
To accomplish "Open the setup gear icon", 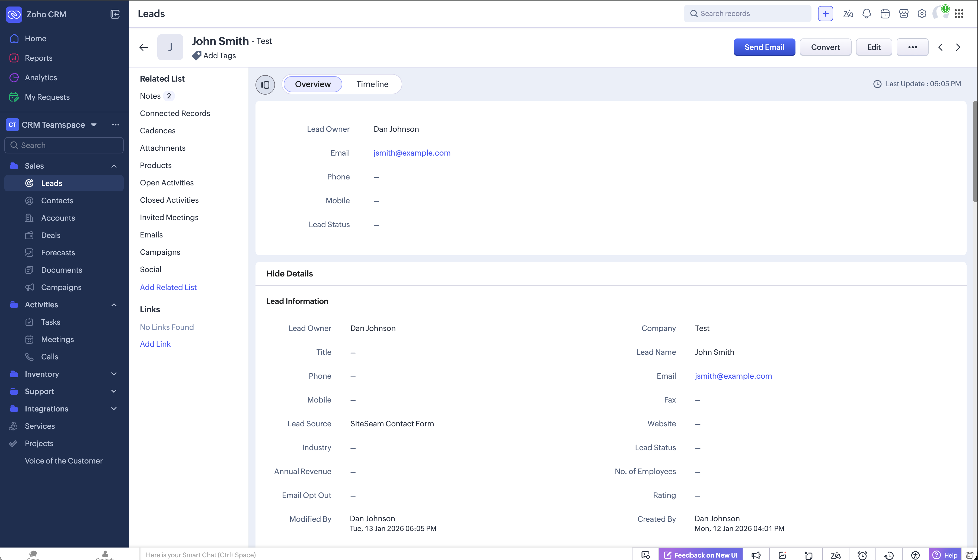I will (922, 14).
